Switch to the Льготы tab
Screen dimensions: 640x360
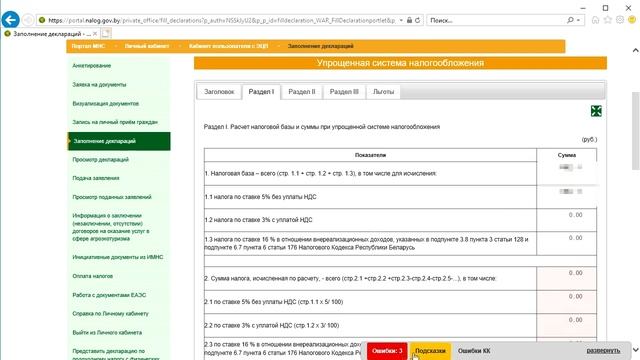coord(383,92)
